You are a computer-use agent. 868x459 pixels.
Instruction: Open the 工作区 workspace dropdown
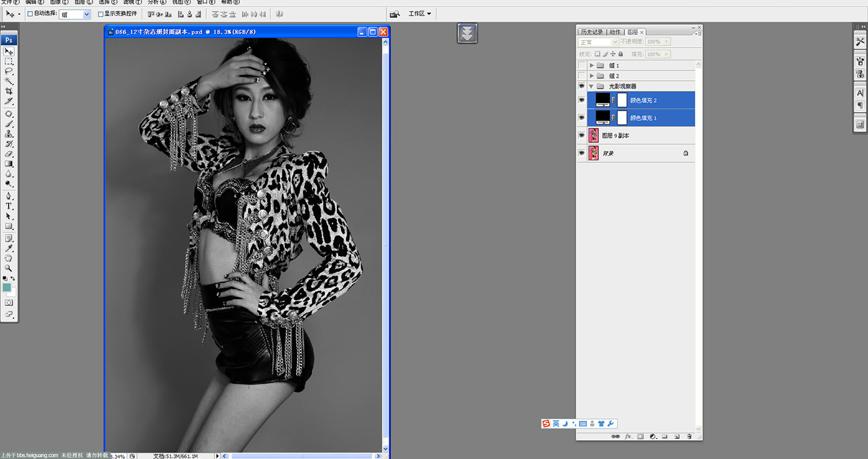tap(420, 14)
